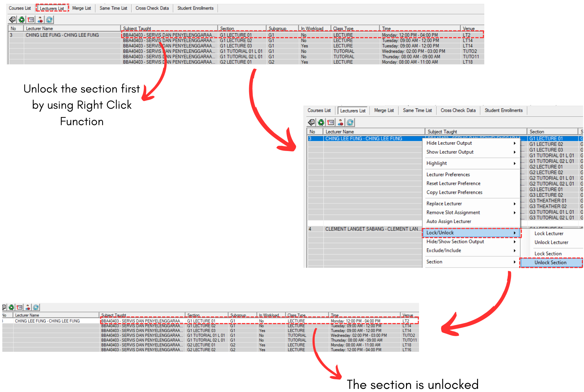Screen dimensions: 584x392
Task: Click the In Workload column header in top table
Action: pos(312,29)
